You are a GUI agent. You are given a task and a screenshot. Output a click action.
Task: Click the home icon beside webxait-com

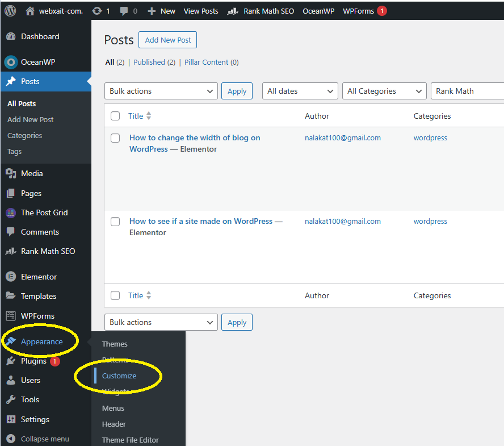pyautogui.click(x=30, y=11)
